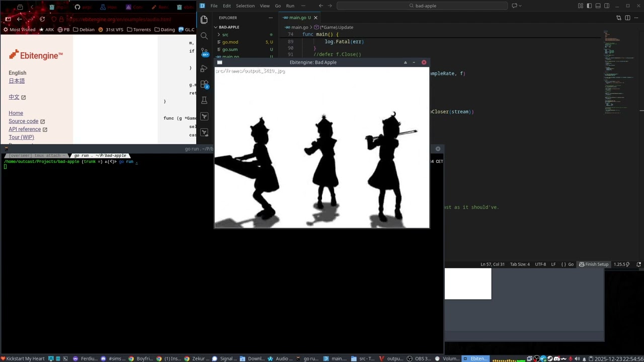Open the Torrents bookmarks folder

click(x=139, y=30)
